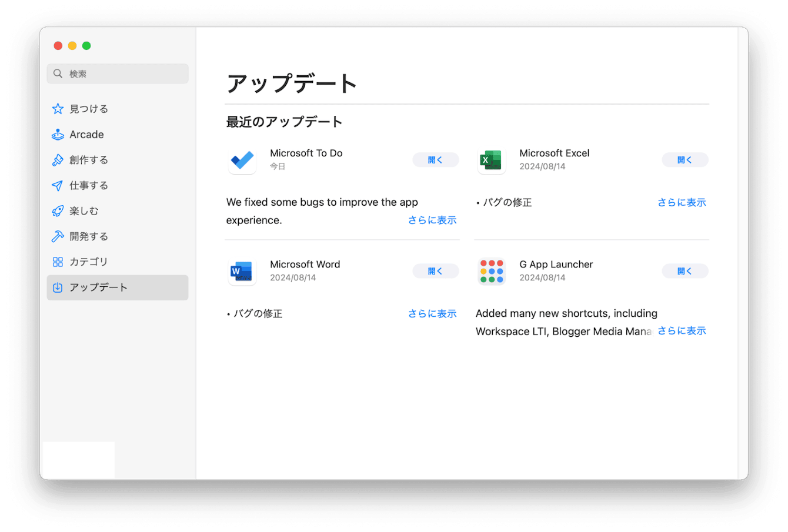Click the hammer icon beside 開発する

click(58, 236)
